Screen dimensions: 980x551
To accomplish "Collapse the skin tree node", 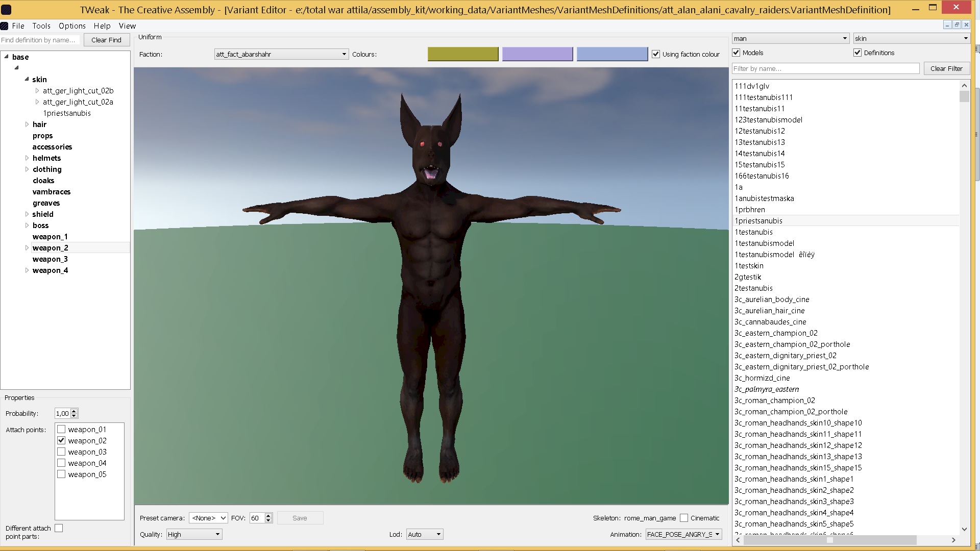I will click(x=27, y=79).
